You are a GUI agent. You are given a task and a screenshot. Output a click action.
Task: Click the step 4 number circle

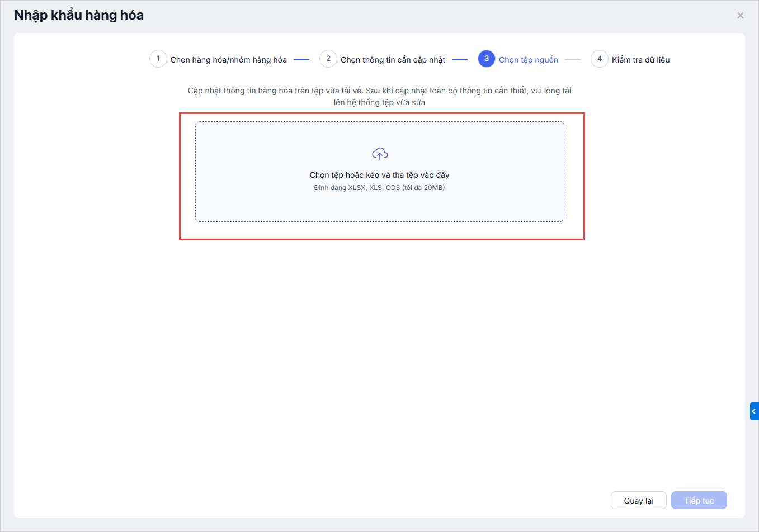click(x=600, y=59)
